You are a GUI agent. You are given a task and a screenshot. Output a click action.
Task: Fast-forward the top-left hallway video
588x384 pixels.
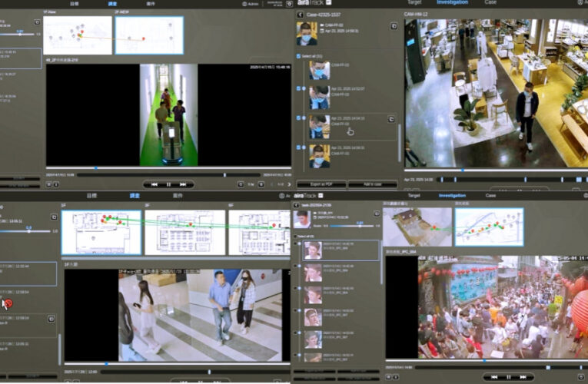[182, 184]
